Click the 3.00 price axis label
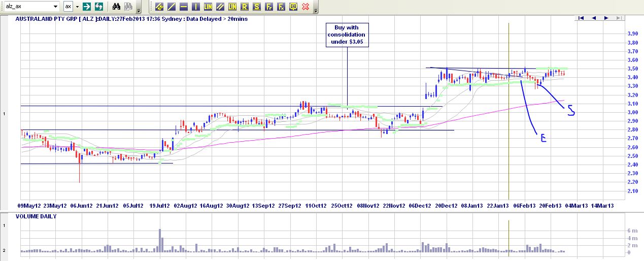This screenshot has width=644, height=261. [x=632, y=112]
